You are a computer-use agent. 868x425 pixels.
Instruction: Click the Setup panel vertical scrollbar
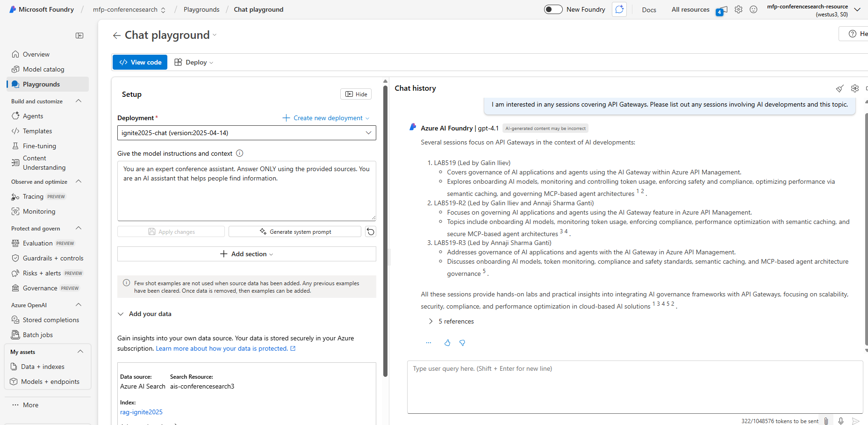coord(385,229)
